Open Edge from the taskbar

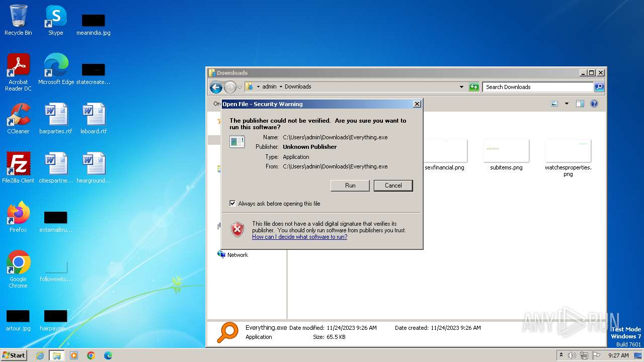108,355
